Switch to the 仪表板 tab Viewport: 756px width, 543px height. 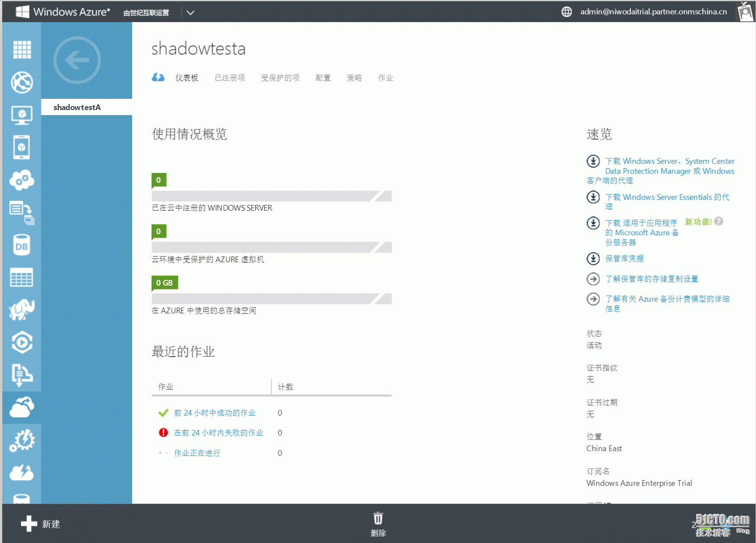(187, 78)
